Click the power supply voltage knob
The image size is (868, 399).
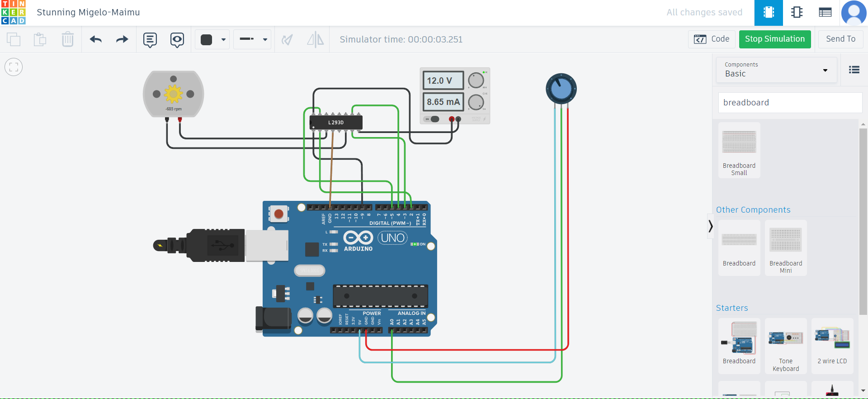pos(476,81)
